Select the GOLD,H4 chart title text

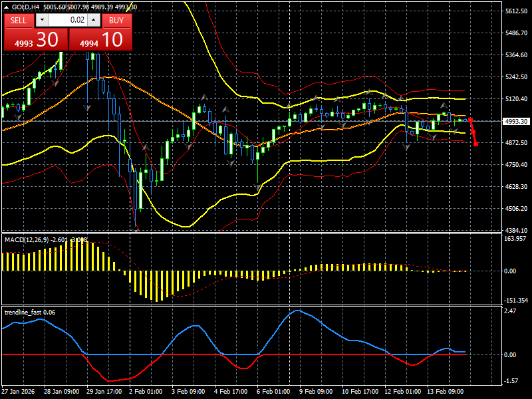coord(26,7)
